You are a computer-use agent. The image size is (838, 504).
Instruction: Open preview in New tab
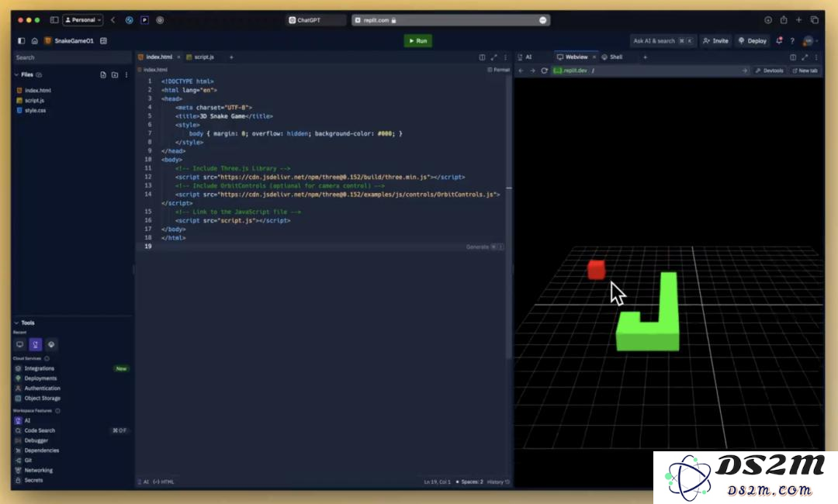805,71
